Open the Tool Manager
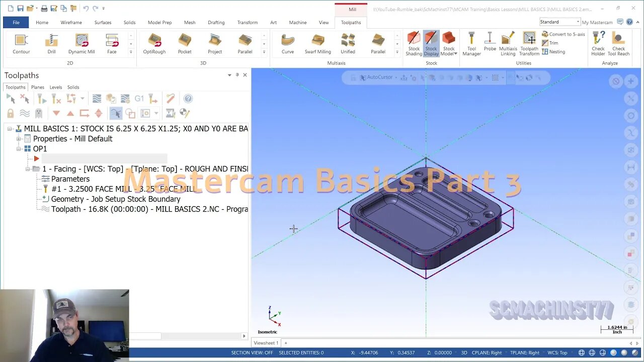 click(471, 44)
